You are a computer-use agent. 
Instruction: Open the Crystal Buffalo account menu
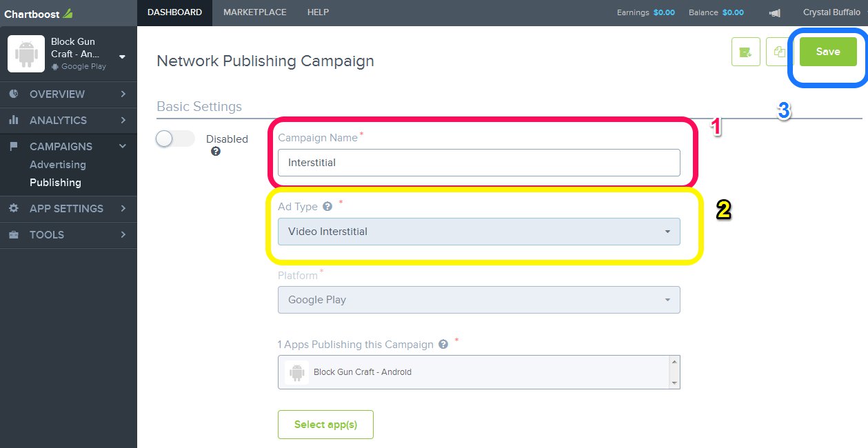(x=831, y=12)
